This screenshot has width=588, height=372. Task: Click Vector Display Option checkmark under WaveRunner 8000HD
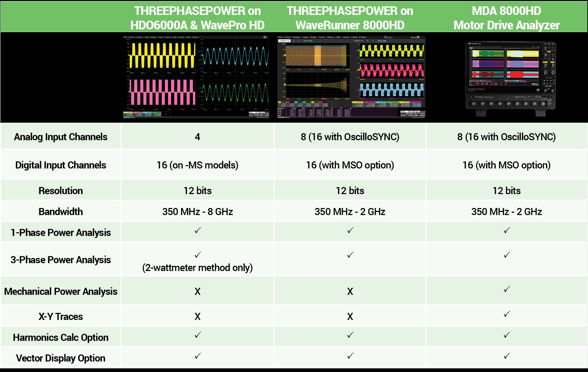[350, 356]
